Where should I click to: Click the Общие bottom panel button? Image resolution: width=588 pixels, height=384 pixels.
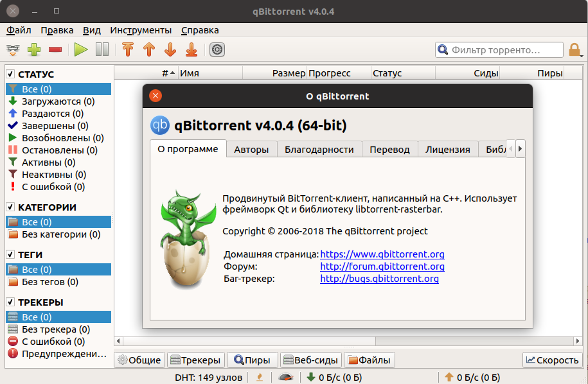pos(139,360)
